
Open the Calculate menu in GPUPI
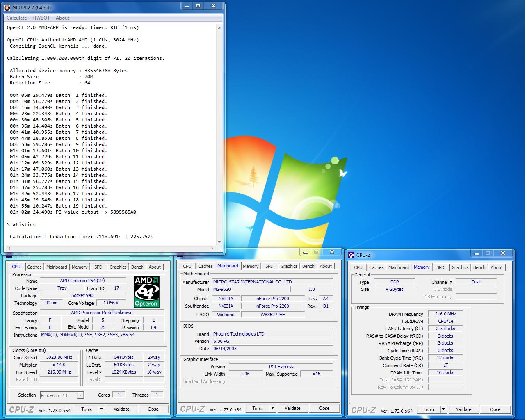click(x=17, y=18)
